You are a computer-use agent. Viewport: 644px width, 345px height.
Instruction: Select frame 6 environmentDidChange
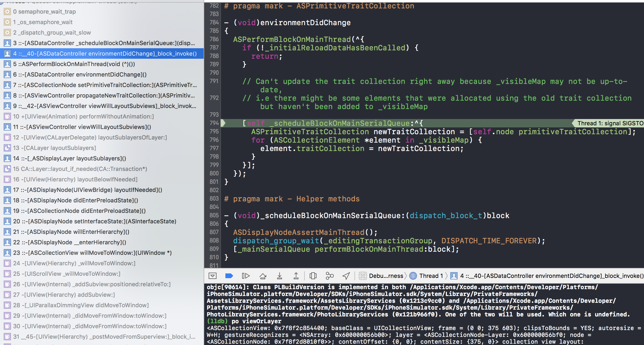79,74
